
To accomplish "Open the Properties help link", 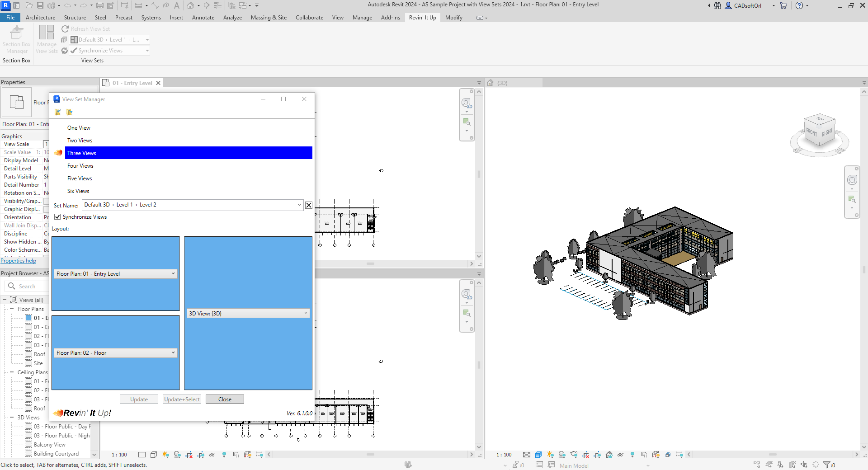I will coord(19,261).
